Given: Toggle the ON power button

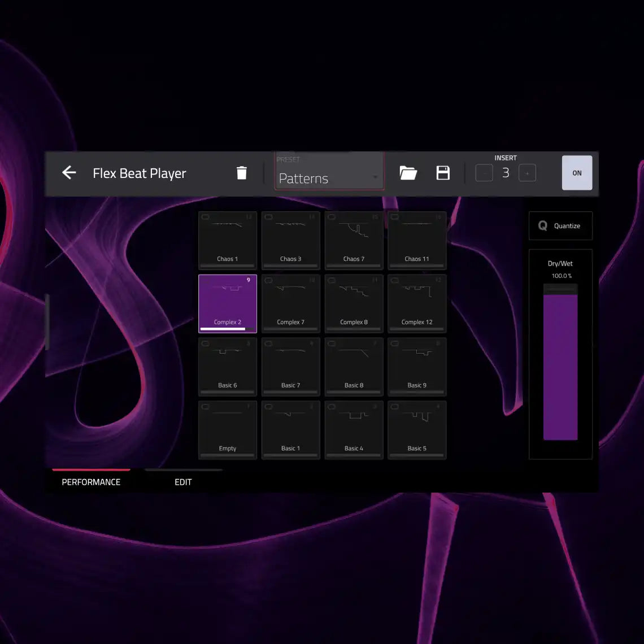Looking at the screenshot, I should click(577, 173).
